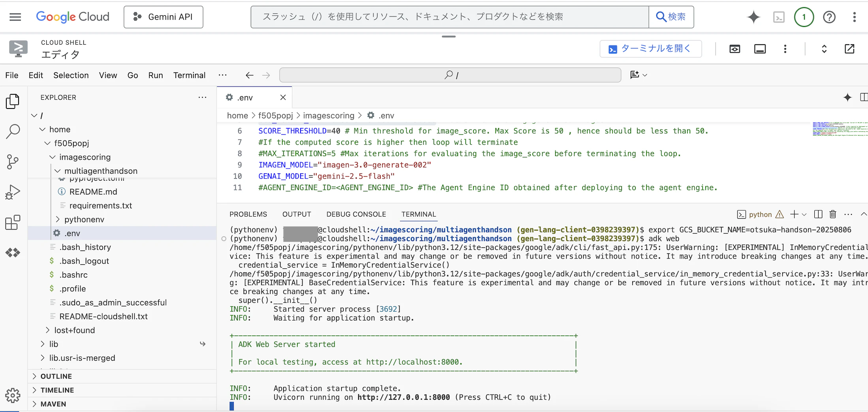Viewport: 868px width, 412px height.
Task: Switch to the PROBLEMS panel tab
Action: [248, 214]
